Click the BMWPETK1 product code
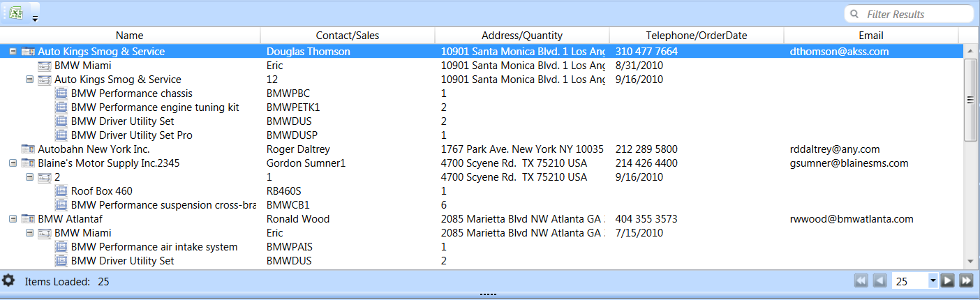Image resolution: width=980 pixels, height=300 pixels. click(x=293, y=107)
